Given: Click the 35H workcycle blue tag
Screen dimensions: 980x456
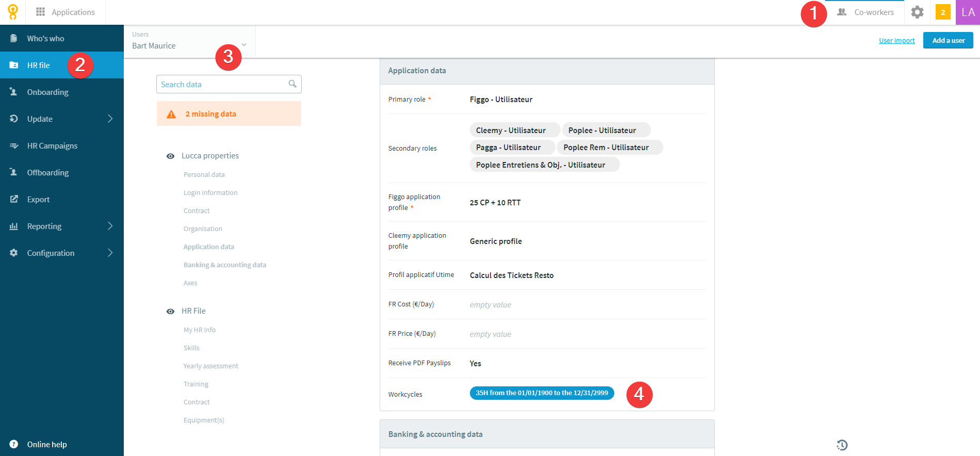Looking at the screenshot, I should point(542,393).
